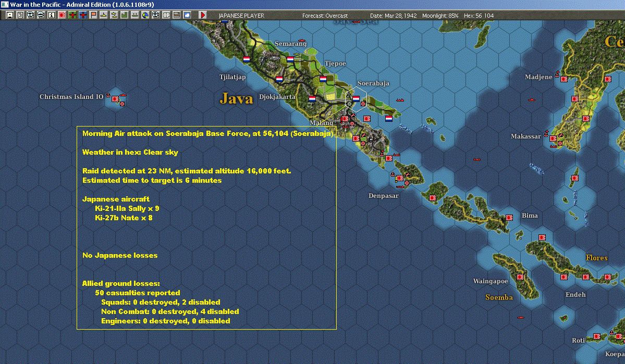Viewport: 625px width, 364px height.
Task: Click the 'Forecast: Overcast' status text
Action: point(325,16)
